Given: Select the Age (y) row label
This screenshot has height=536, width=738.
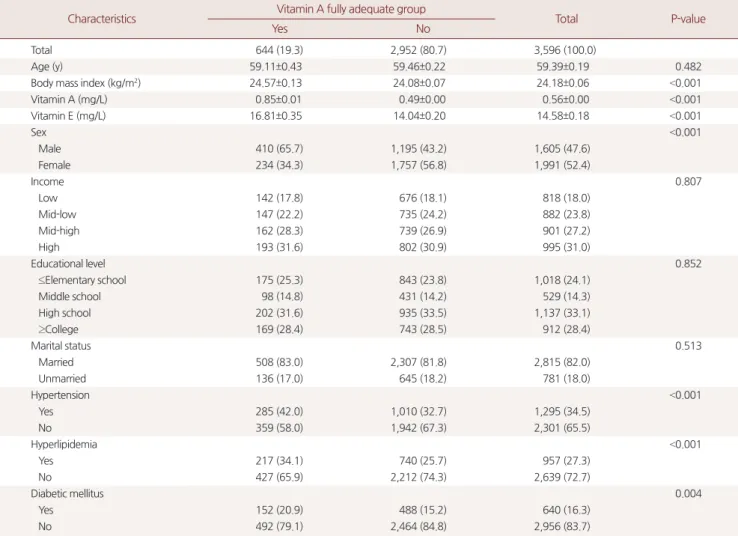Looking at the screenshot, I should point(47,67).
